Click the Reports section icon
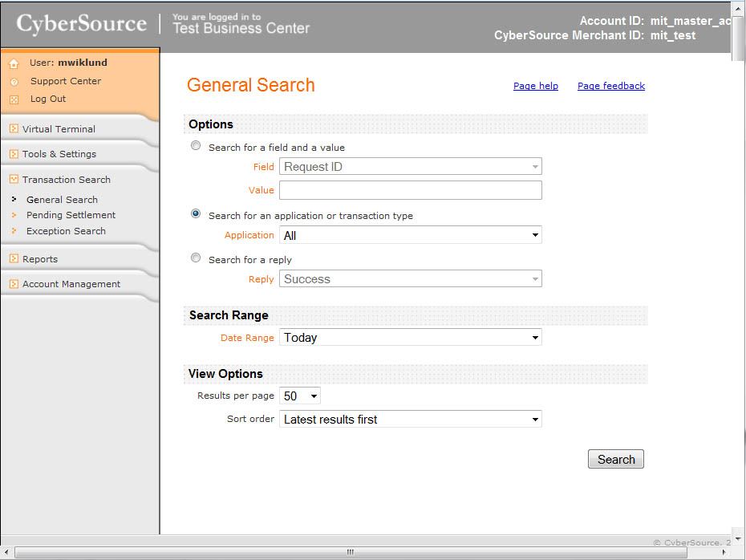 pos(14,259)
